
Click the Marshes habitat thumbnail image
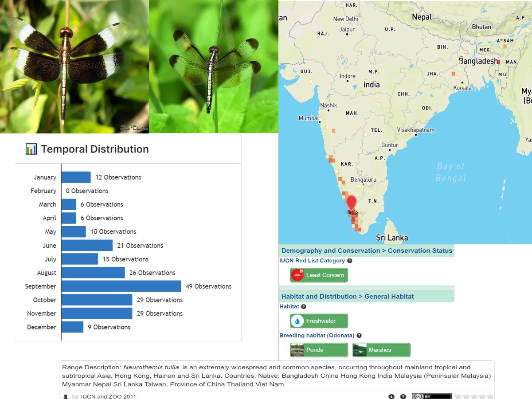coord(360,350)
